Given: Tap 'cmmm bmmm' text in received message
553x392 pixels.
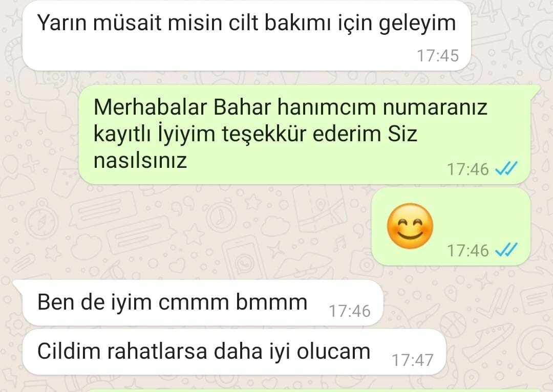Looking at the screenshot, I should 233,302.
